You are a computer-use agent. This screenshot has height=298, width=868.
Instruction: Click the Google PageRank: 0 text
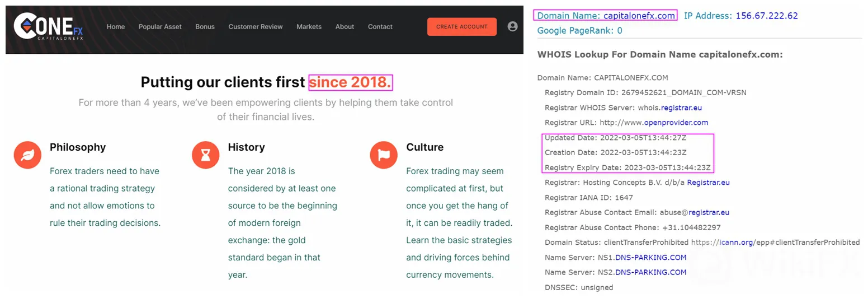coord(579,30)
